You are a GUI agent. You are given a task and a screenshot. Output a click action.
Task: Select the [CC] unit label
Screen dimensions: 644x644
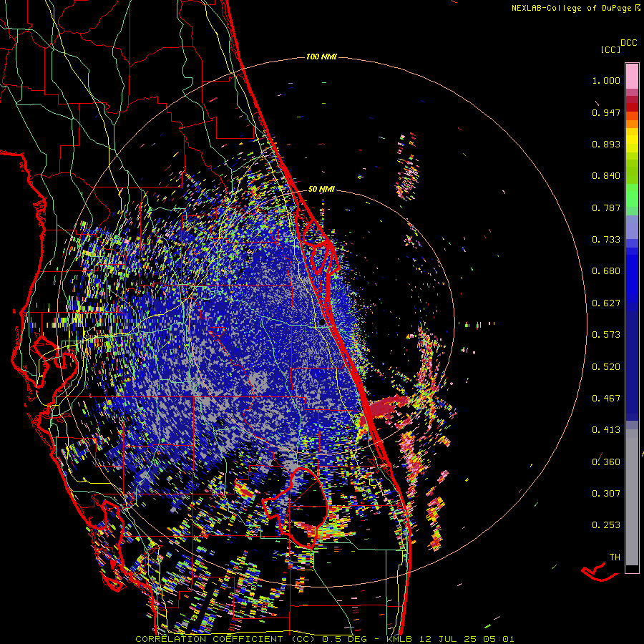(610, 49)
